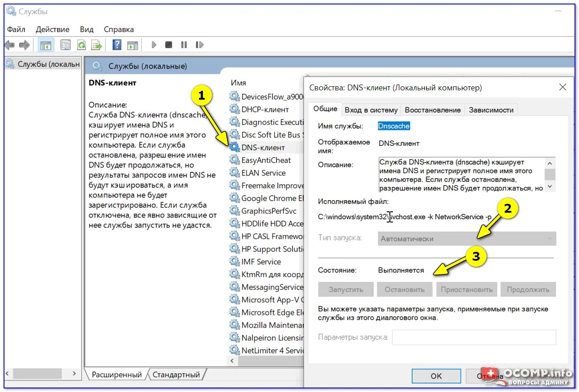Click the Restart service toolbar icon
Screen dimensions: 579x392
click(x=199, y=45)
